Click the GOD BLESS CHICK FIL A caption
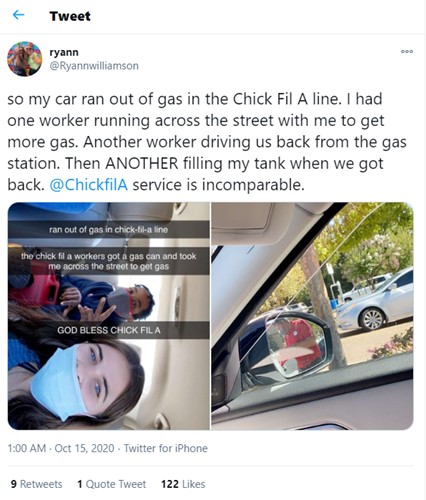Screen dimensions: 426x500 (x=109, y=330)
